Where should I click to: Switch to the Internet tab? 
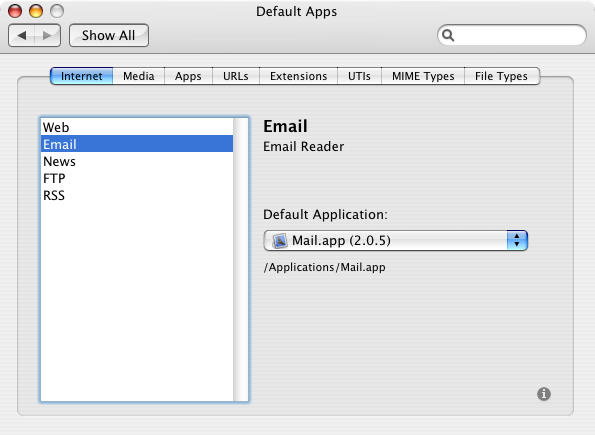[82, 76]
